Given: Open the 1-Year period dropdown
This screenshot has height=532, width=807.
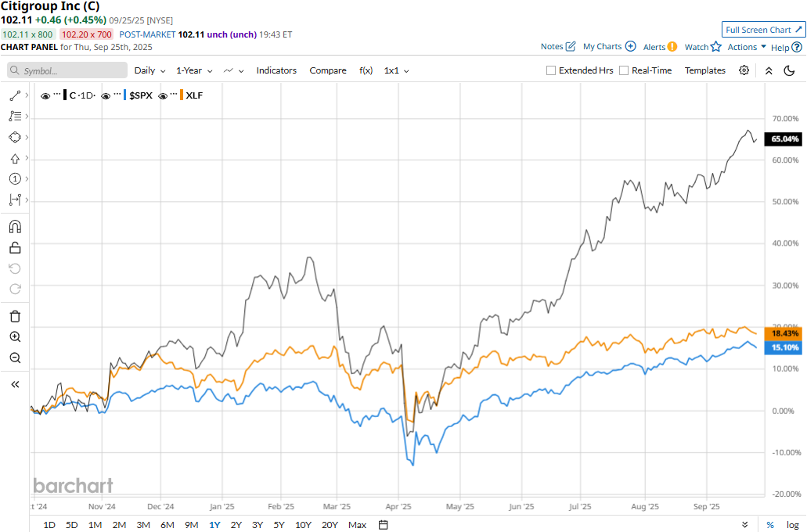Looking at the screenshot, I should (194, 70).
